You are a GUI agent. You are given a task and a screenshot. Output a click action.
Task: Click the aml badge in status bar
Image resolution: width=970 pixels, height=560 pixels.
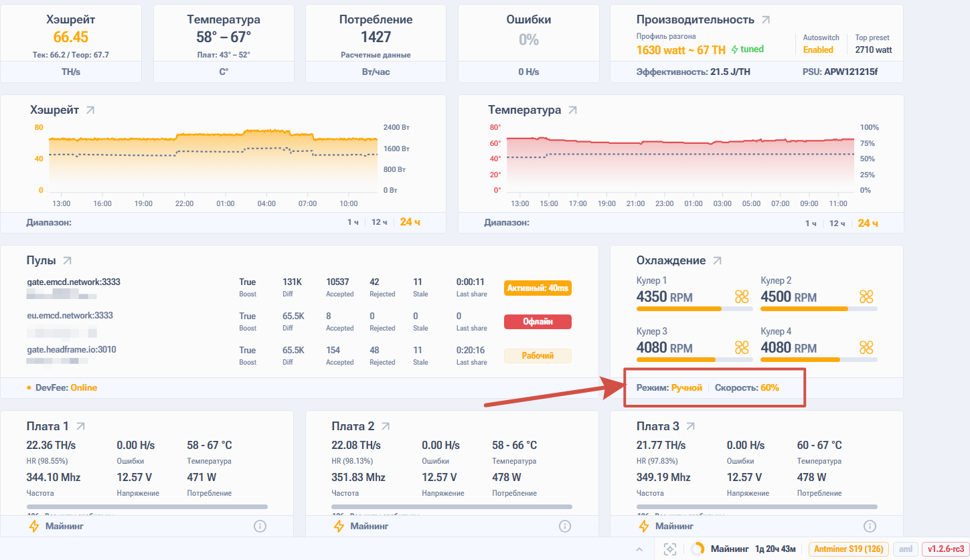coord(905,549)
